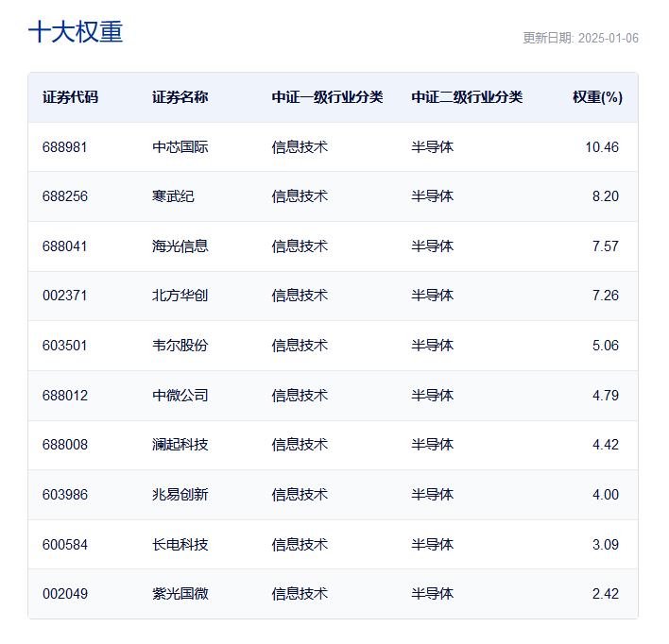Click the 证券代码 column header
The height and width of the screenshot is (644, 669).
tap(70, 97)
